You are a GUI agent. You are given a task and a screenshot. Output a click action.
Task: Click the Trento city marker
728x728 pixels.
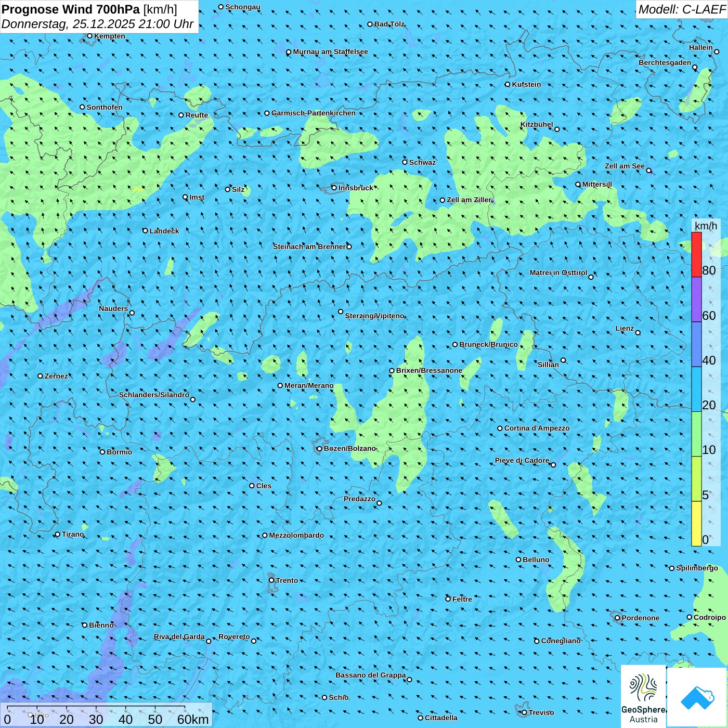[x=271, y=580]
